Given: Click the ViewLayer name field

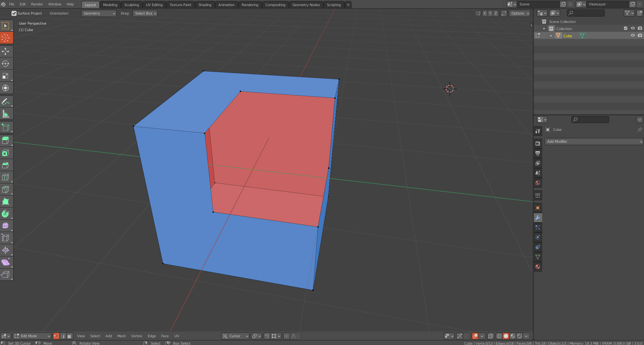Looking at the screenshot, I should [x=607, y=4].
